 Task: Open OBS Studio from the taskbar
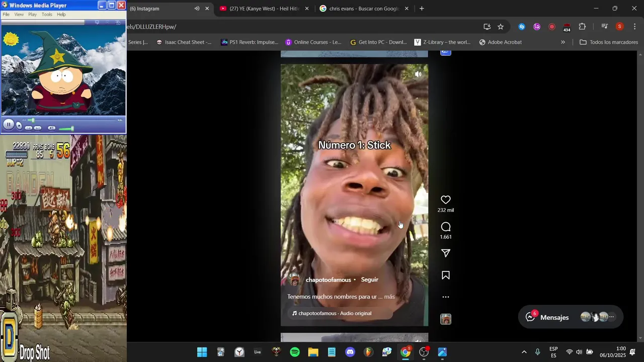coord(424,352)
